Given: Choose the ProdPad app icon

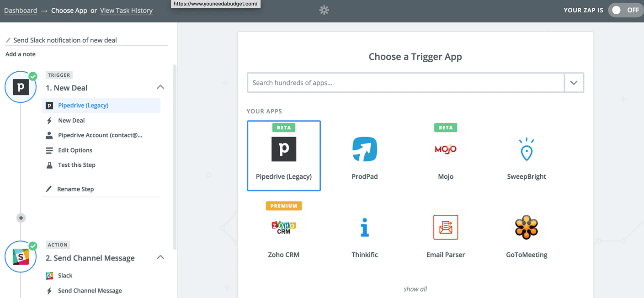Looking at the screenshot, I should click(365, 149).
